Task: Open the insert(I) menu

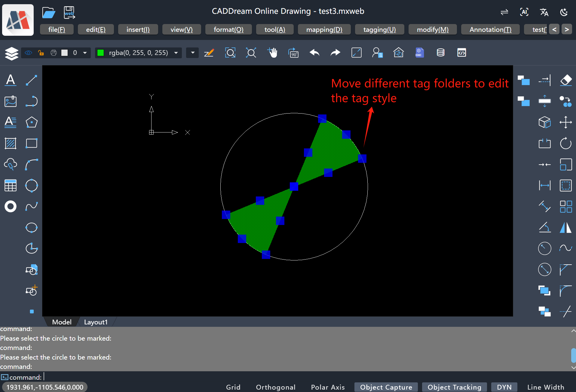Action: pyautogui.click(x=138, y=29)
